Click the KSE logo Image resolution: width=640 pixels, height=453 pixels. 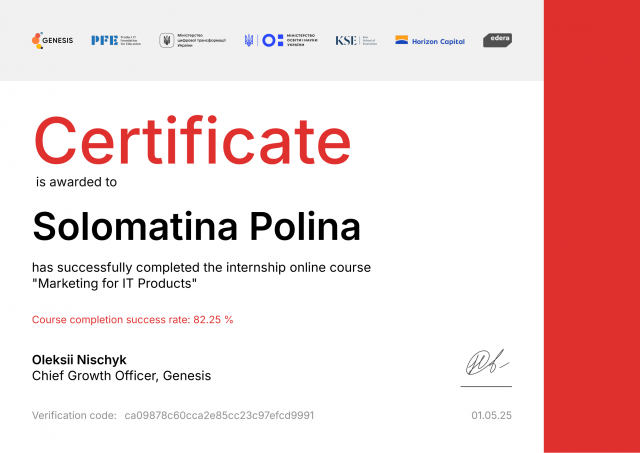354,40
